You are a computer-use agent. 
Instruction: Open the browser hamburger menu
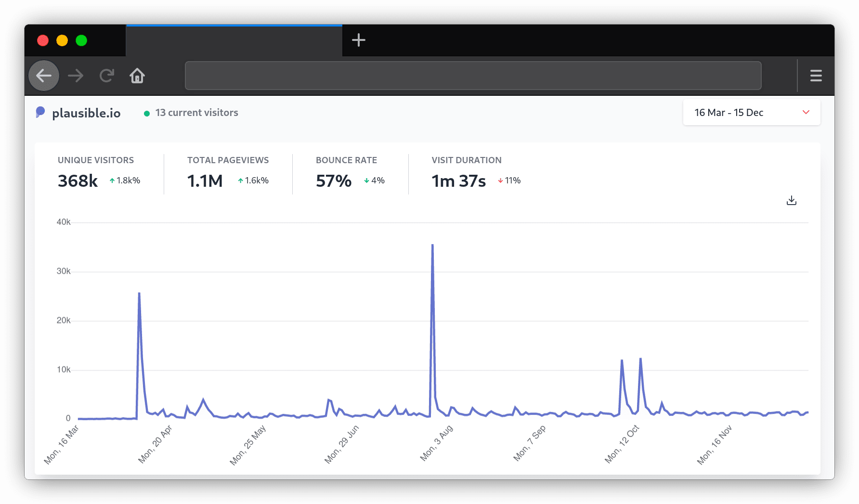816,76
